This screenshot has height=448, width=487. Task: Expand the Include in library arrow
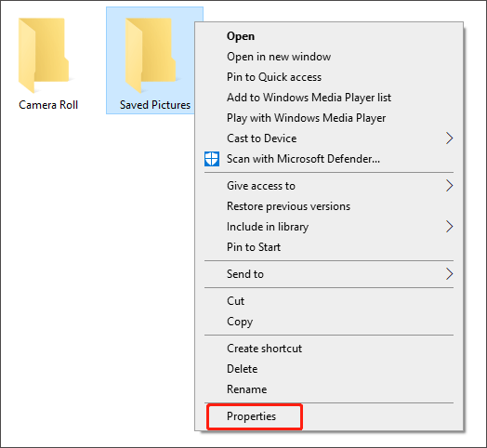[450, 227]
